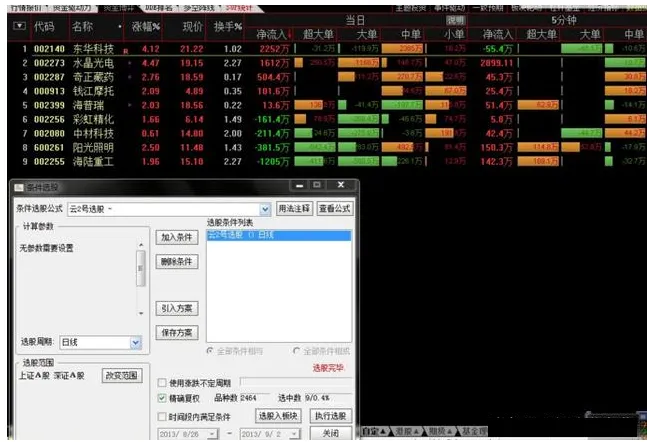This screenshot has height=442, width=647.
Task: Enable 时间段内满足条件 checkbox
Action: click(162, 417)
